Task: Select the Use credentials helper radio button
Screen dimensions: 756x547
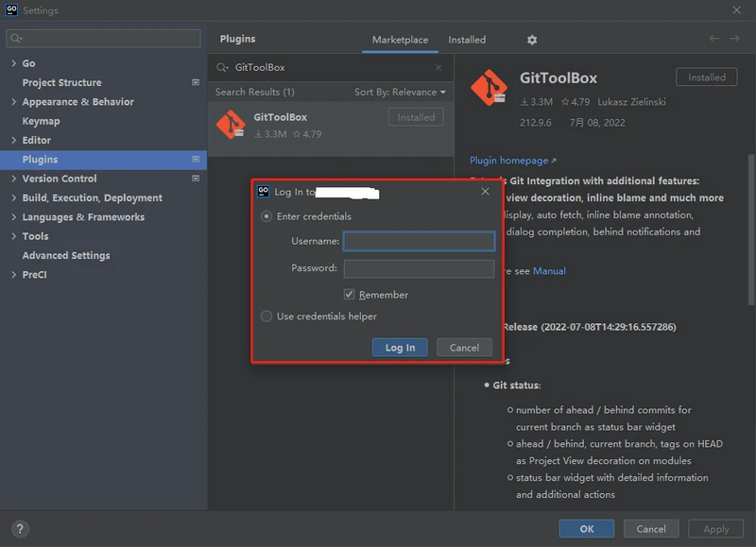Action: click(x=266, y=316)
